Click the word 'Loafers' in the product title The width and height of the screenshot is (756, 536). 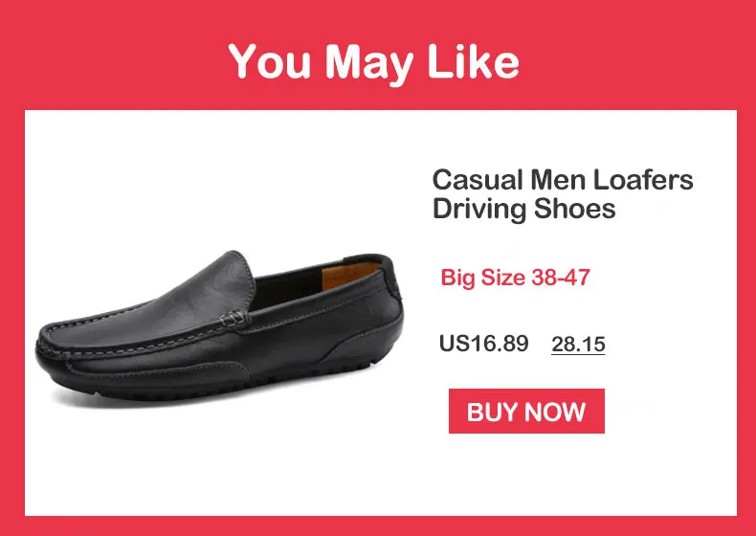coord(643,180)
